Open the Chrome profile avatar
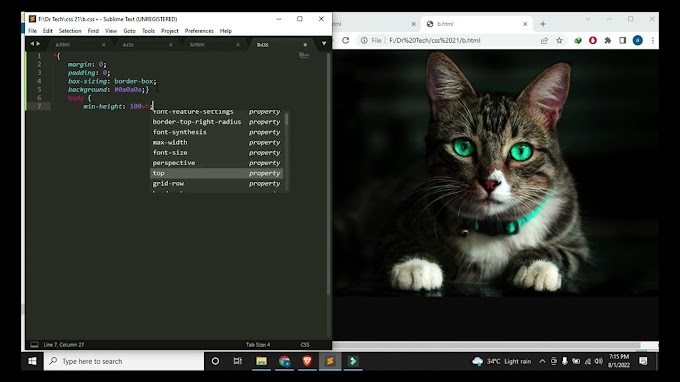The image size is (680, 382). click(x=638, y=40)
